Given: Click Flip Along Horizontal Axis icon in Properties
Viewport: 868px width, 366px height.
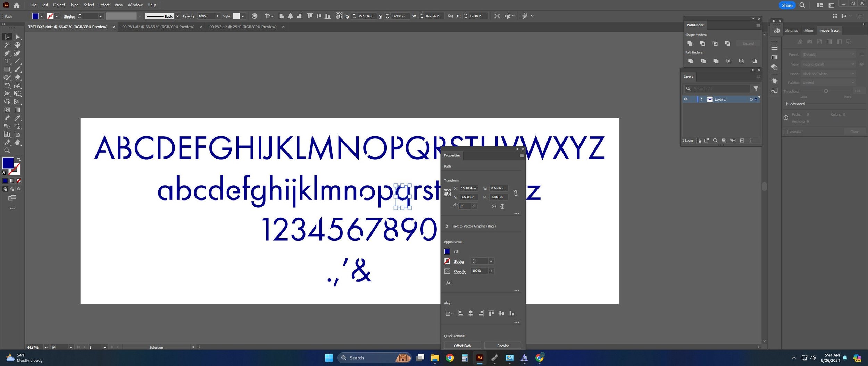Looking at the screenshot, I should point(494,207).
